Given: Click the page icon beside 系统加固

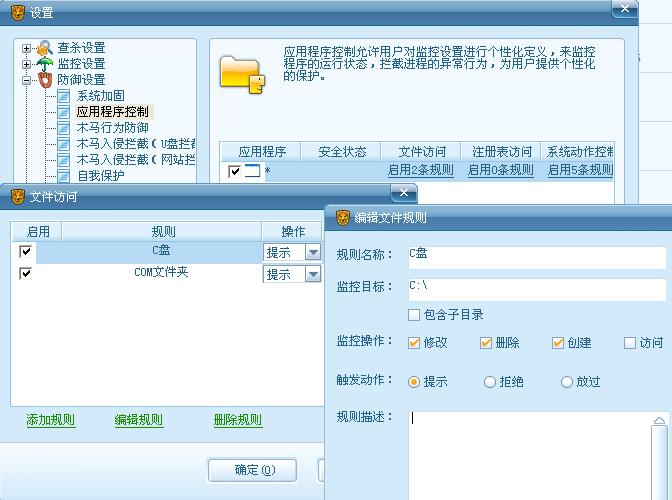Looking at the screenshot, I should pyautogui.click(x=63, y=96).
